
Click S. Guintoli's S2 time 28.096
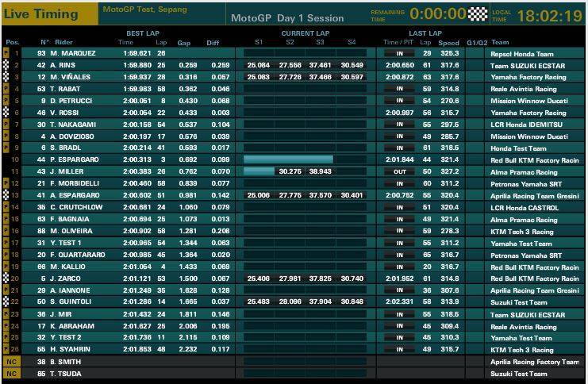click(x=290, y=301)
